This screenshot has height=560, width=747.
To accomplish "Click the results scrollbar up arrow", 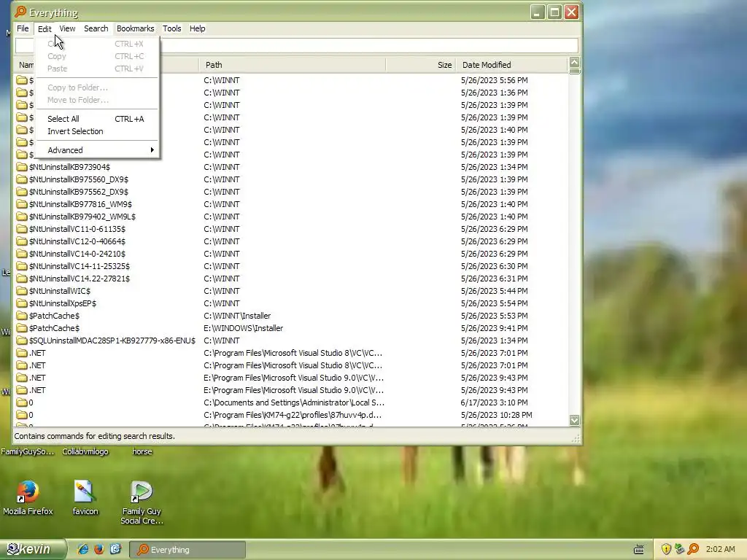I will 575,63.
